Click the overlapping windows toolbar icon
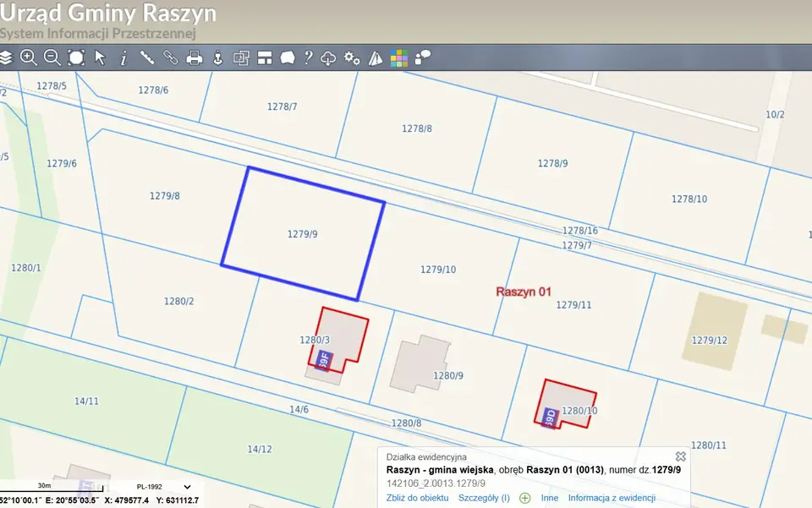 241,57
